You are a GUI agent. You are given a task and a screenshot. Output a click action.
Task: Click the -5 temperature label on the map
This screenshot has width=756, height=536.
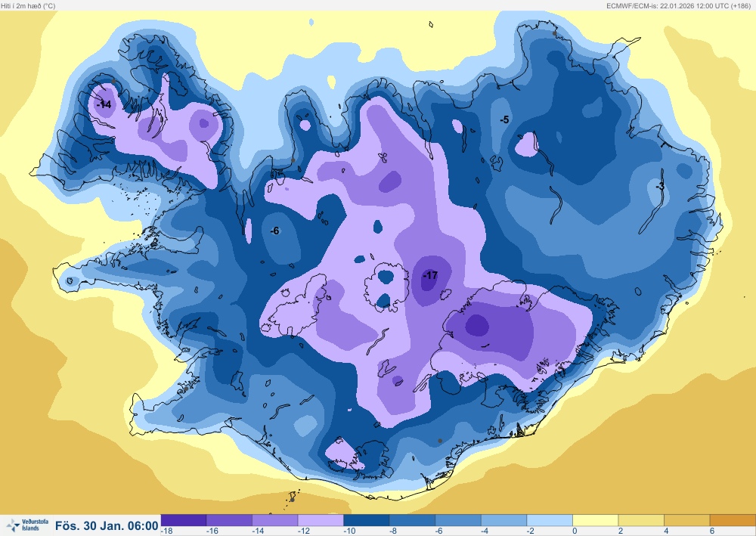tap(504, 119)
